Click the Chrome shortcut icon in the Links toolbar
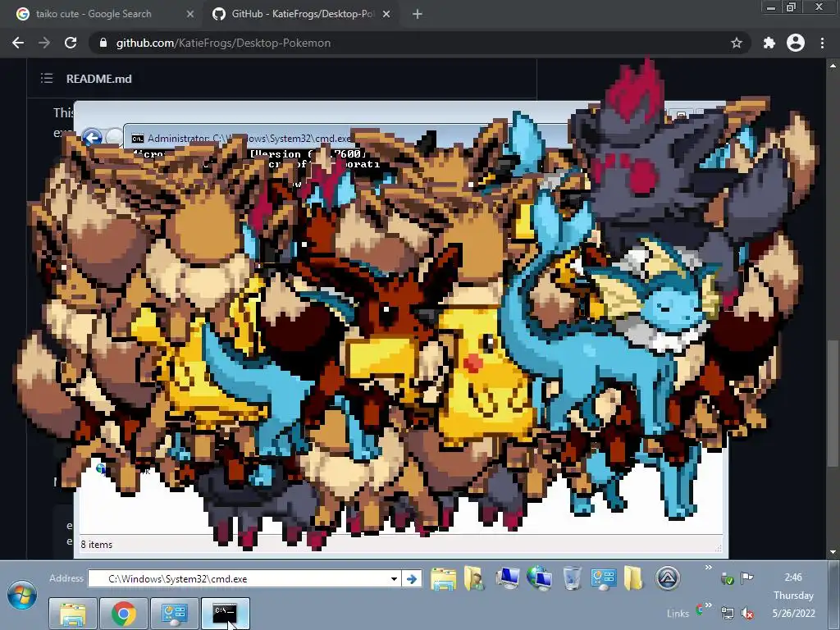Viewport: 840px width, 630px height. 699,609
